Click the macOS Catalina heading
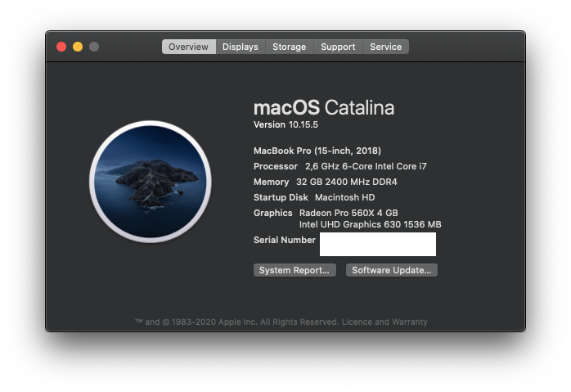 324,108
